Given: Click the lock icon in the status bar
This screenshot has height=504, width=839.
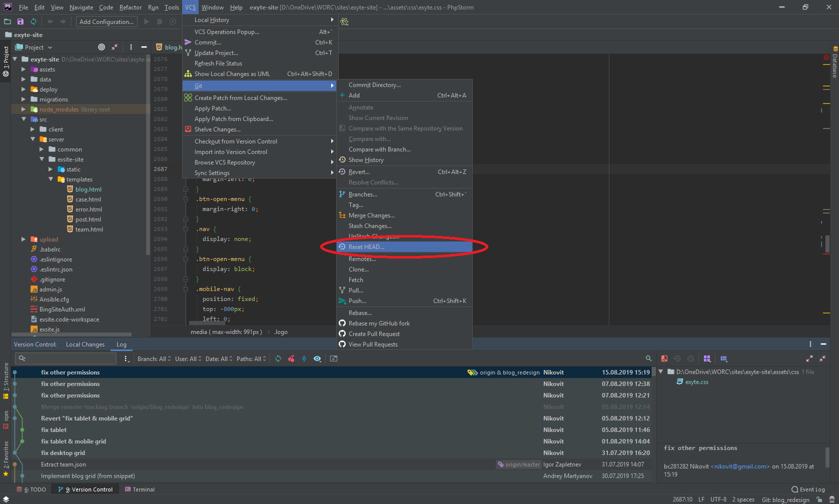Looking at the screenshot, I should click(x=819, y=499).
